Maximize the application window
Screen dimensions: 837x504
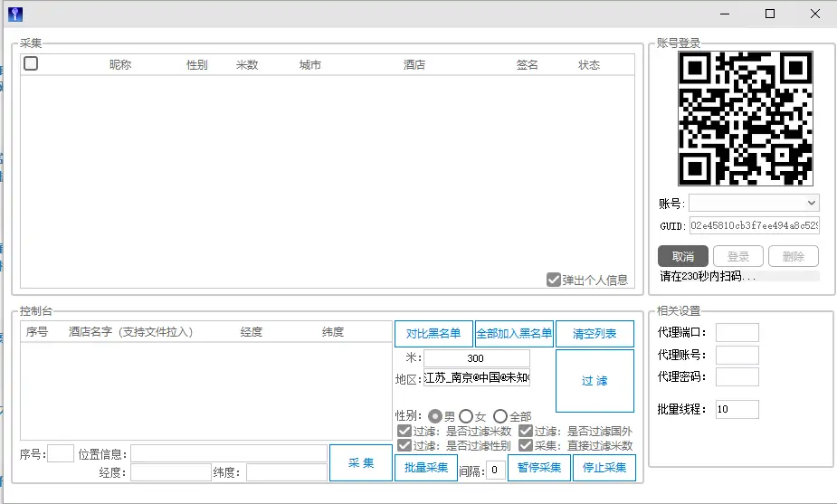770,14
